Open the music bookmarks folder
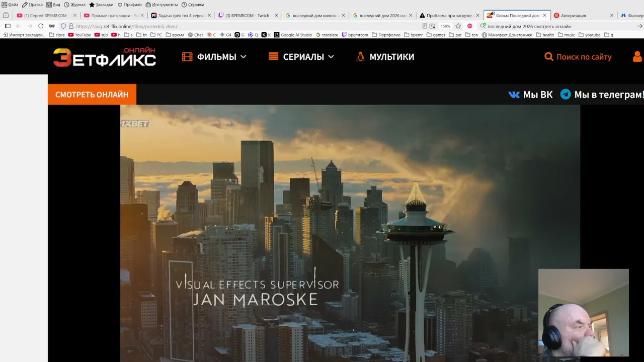The image size is (644, 362). [x=566, y=35]
